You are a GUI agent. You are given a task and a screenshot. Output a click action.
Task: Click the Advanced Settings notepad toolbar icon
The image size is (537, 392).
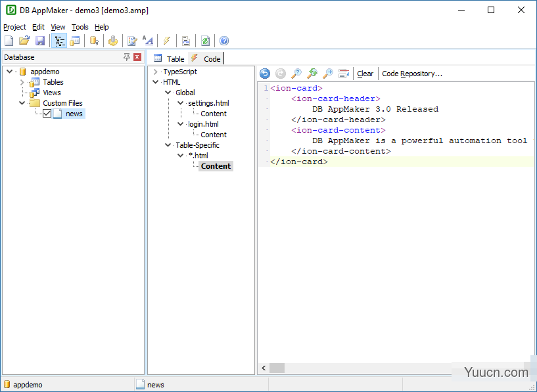click(132, 41)
